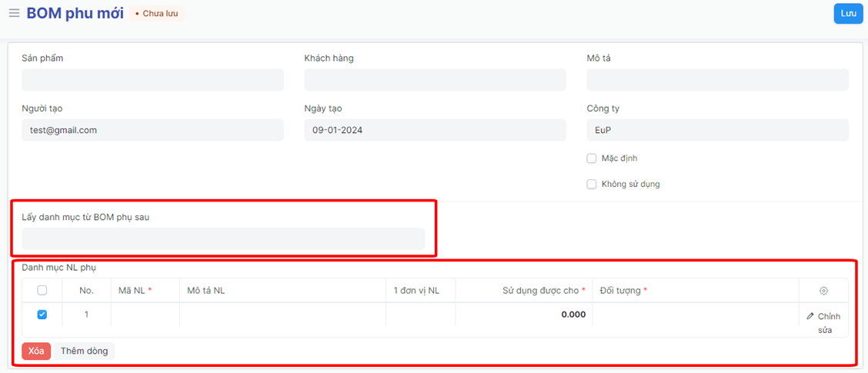Enable the Mặc định checkbox

[x=592, y=158]
